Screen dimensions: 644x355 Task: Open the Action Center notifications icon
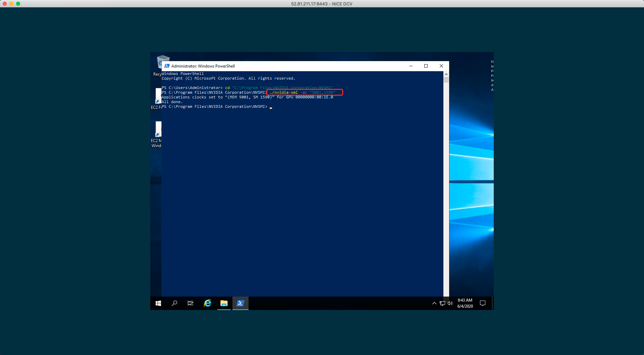coord(483,303)
